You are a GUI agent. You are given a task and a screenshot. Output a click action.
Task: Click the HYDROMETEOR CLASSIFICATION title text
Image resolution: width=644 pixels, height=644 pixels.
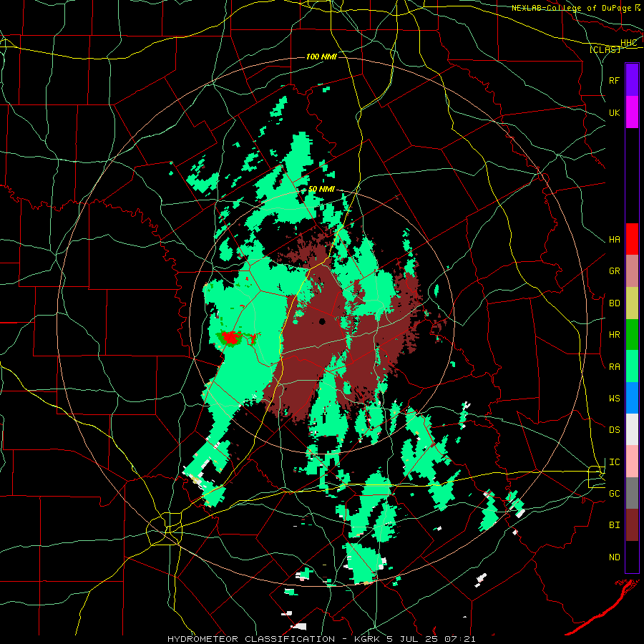[251, 639]
